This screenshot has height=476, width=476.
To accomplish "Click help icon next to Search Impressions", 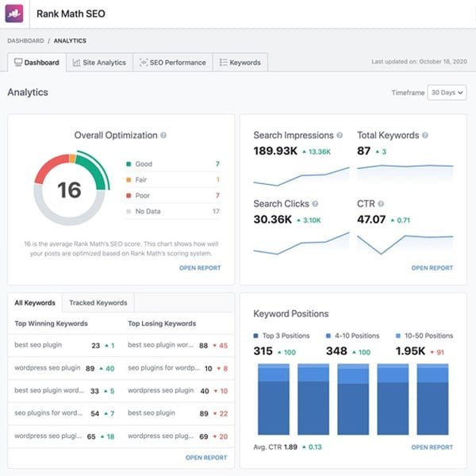I will point(340,136).
